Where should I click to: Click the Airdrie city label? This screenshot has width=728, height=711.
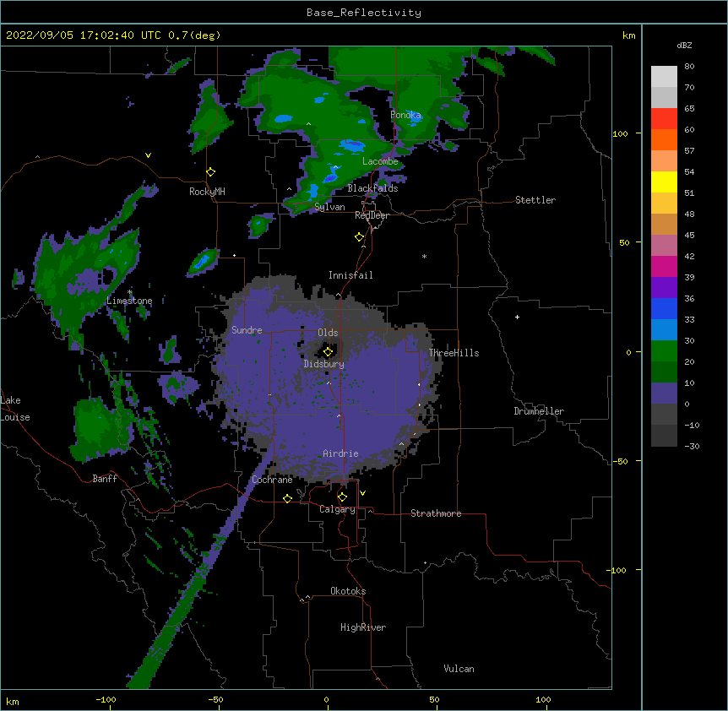(x=340, y=453)
